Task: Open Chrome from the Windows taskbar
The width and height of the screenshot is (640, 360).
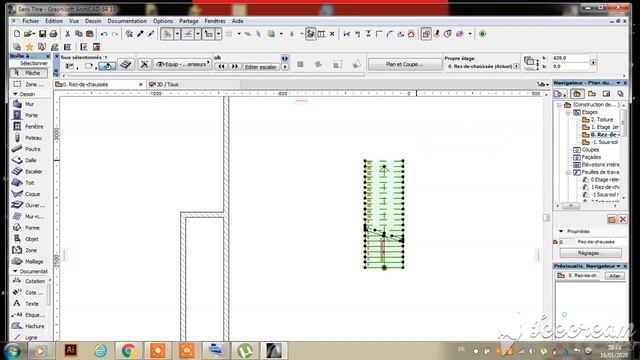Action: [x=129, y=350]
